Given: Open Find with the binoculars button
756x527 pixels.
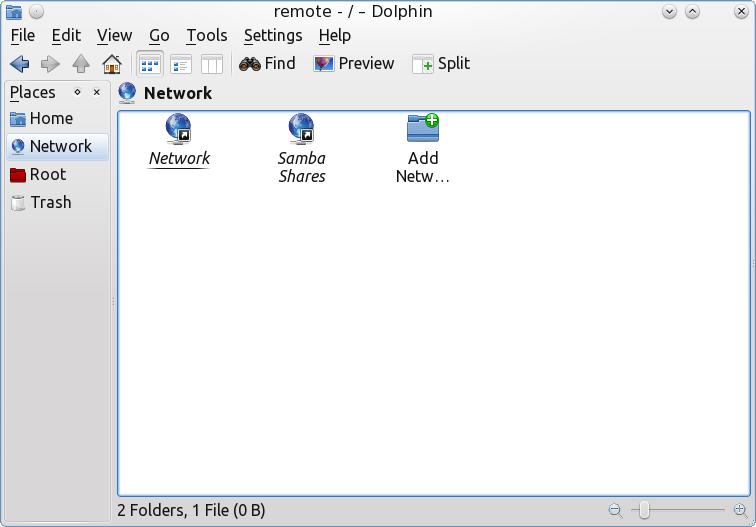Looking at the screenshot, I should [267, 64].
